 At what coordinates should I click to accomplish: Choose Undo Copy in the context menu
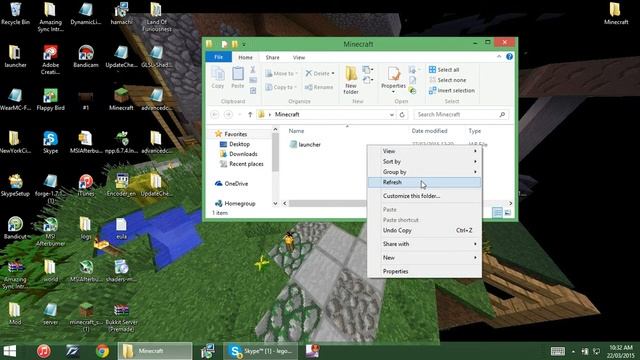424,230
